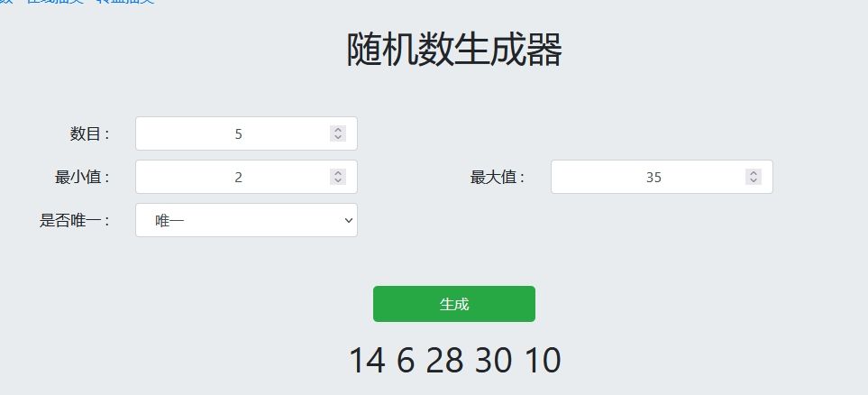Viewport: 868px width, 395px height.
Task: Click the chevron arrow of 唯一 select
Action: (348, 220)
